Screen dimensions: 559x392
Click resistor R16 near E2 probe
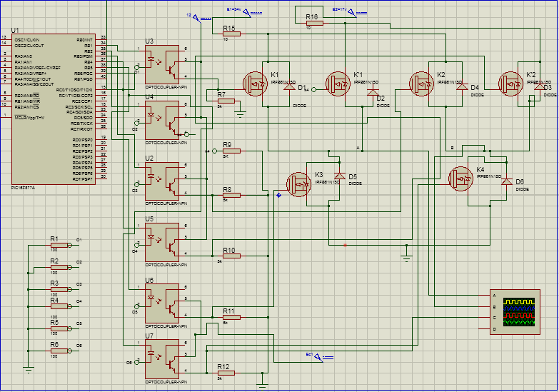[x=313, y=22]
